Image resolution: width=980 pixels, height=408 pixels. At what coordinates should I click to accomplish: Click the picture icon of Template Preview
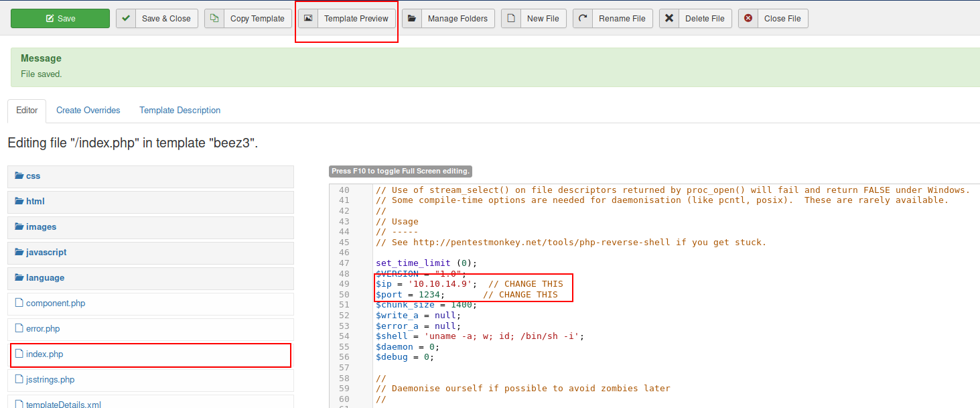point(307,19)
